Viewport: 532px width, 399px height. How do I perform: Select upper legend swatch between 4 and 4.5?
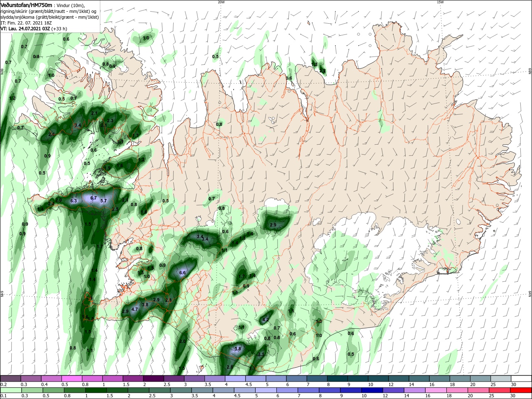pyautogui.click(x=235, y=379)
